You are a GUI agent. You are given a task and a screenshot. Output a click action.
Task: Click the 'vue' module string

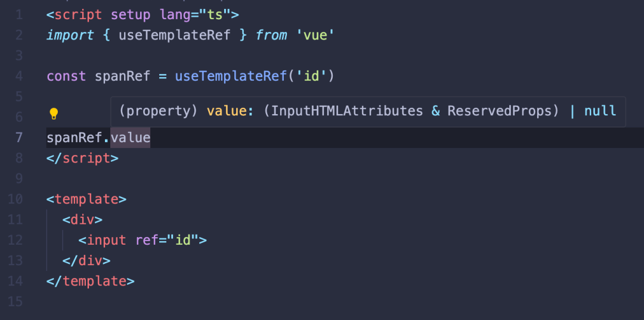coord(315,35)
